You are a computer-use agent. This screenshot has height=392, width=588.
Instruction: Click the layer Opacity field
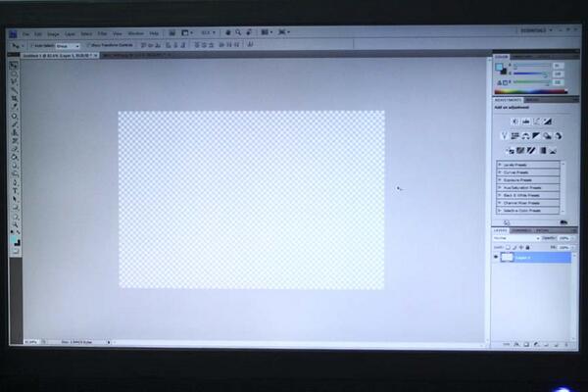564,238
